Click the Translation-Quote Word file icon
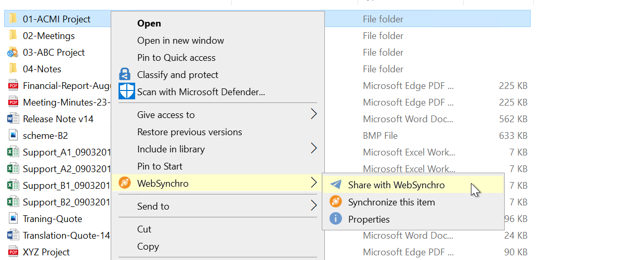Image resolution: width=644 pixels, height=260 pixels. [13, 235]
